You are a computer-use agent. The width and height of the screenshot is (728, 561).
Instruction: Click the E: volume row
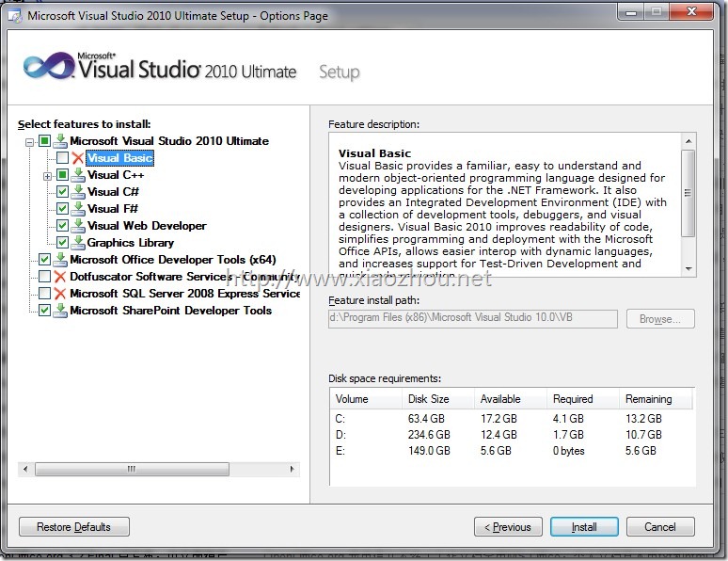click(512, 451)
